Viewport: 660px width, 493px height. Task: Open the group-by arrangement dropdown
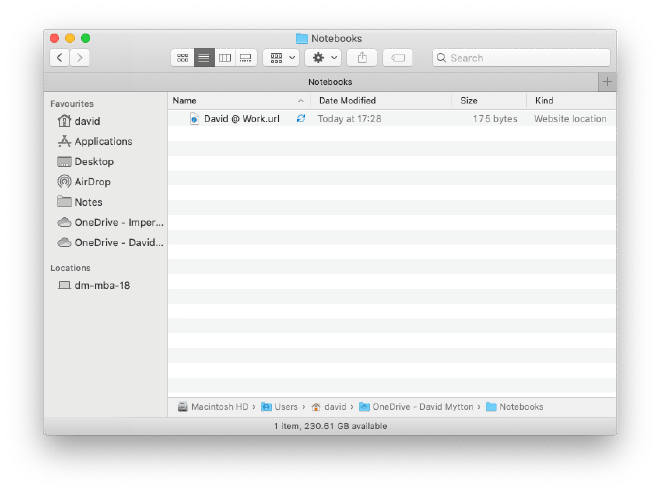tap(281, 58)
